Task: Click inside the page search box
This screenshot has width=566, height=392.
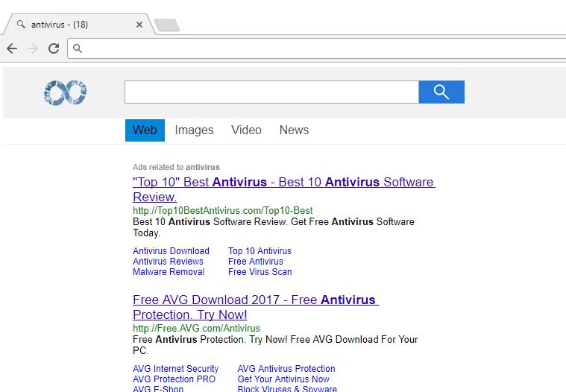Action: click(x=271, y=92)
